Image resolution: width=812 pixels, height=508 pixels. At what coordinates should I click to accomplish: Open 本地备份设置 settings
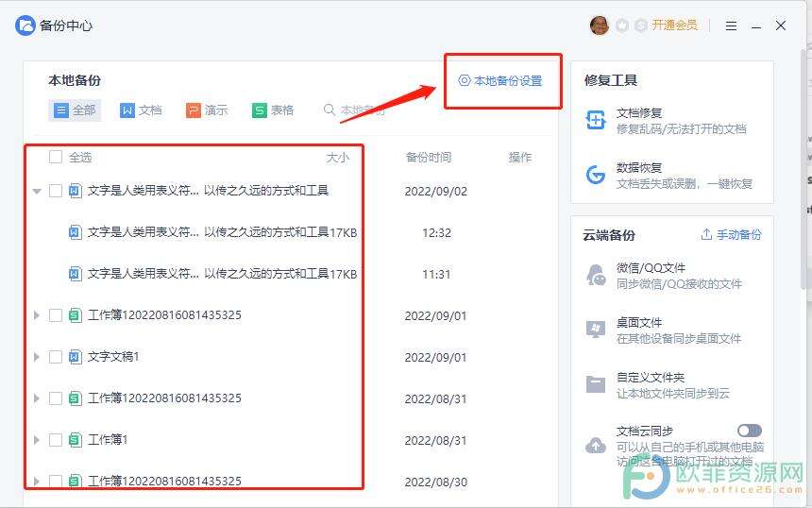pyautogui.click(x=500, y=81)
